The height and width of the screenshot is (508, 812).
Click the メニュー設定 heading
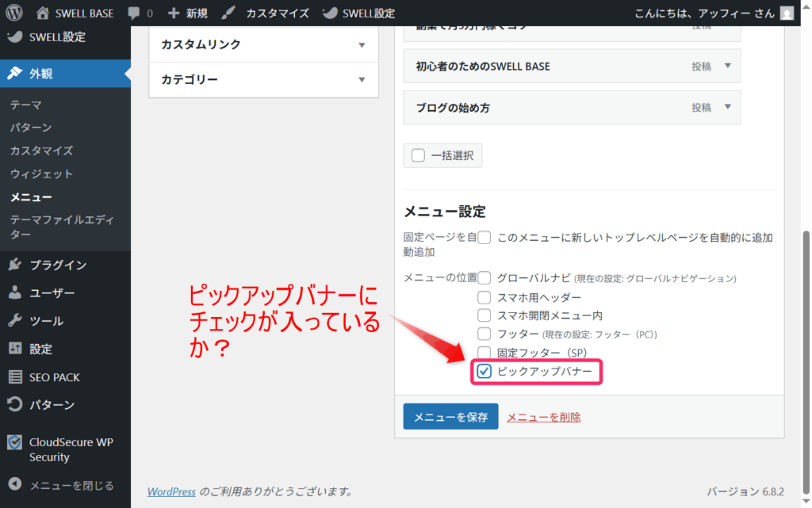pyautogui.click(x=444, y=211)
